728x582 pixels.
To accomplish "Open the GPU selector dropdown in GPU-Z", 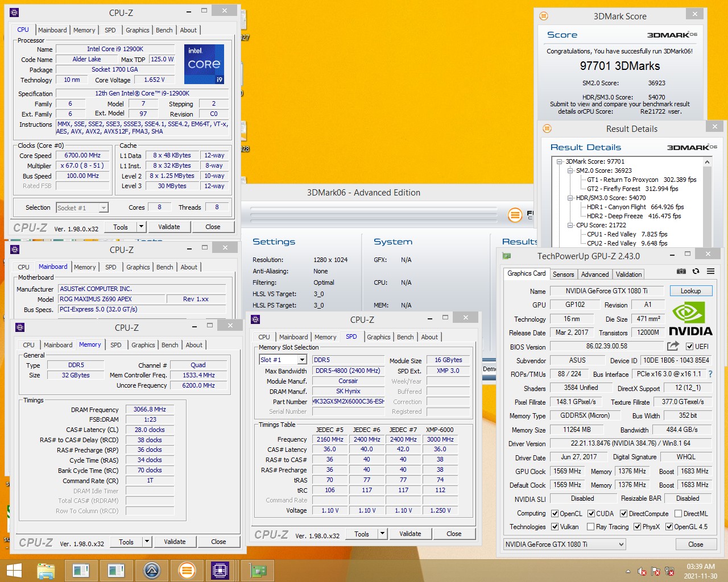I will click(564, 544).
